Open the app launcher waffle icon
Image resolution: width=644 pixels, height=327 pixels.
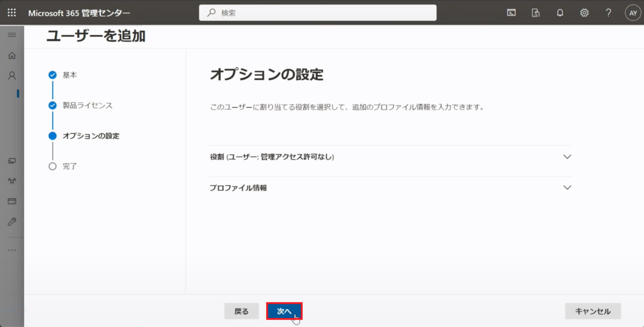pos(12,12)
